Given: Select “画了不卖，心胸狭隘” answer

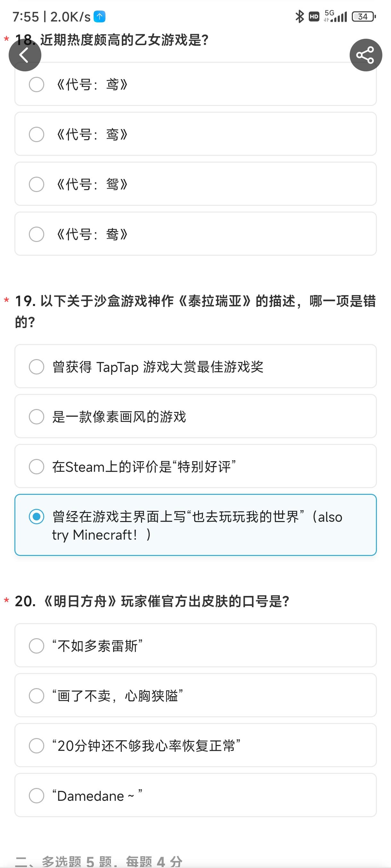Looking at the screenshot, I should coord(196,695).
